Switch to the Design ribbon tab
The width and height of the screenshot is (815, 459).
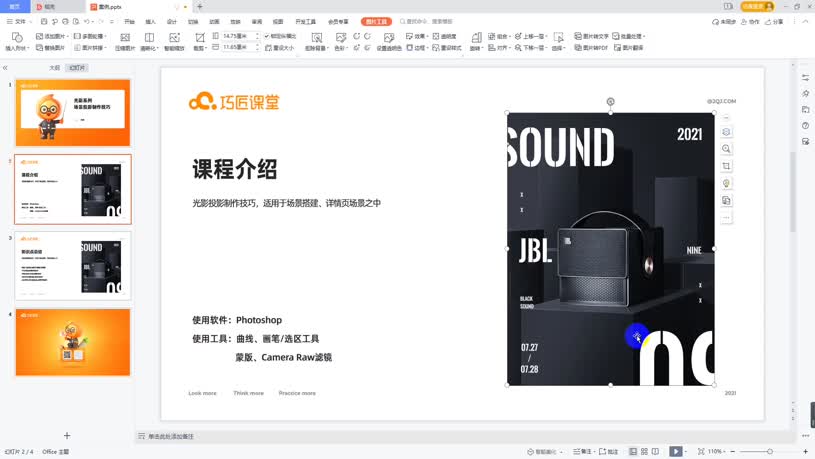coord(172,21)
